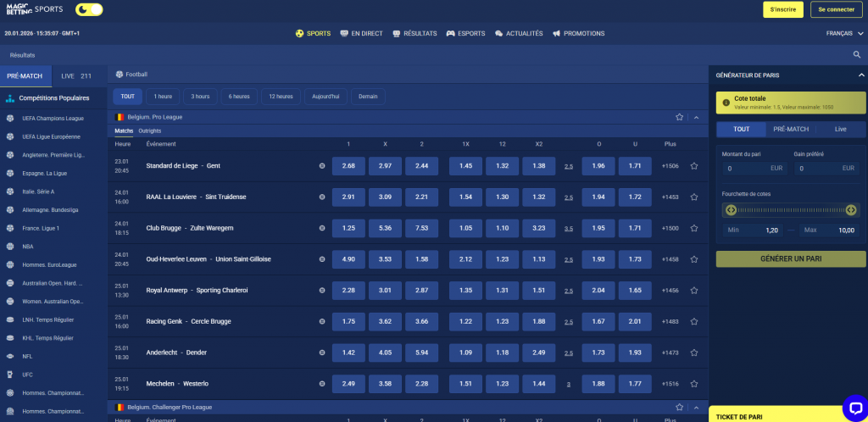Toggle the dark mode switch
The image size is (868, 422).
[x=89, y=9]
